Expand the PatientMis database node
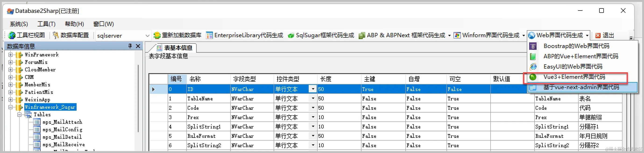 coord(10,92)
